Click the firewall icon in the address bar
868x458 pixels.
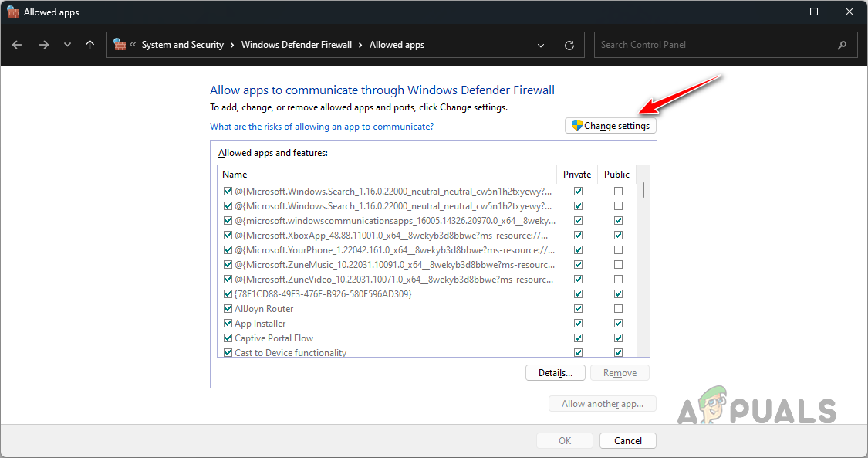pos(119,44)
